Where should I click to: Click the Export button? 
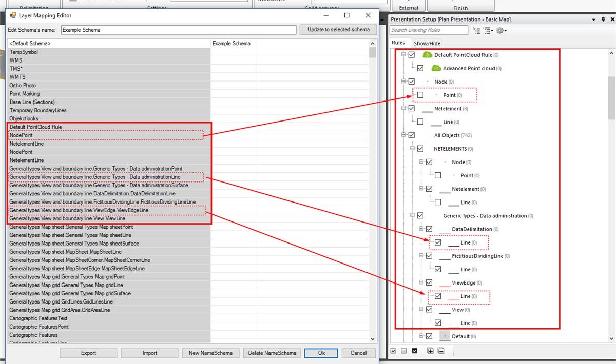click(x=88, y=353)
